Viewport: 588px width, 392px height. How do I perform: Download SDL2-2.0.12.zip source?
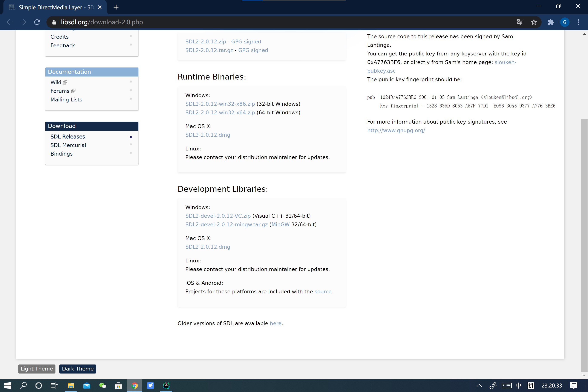[x=205, y=41]
